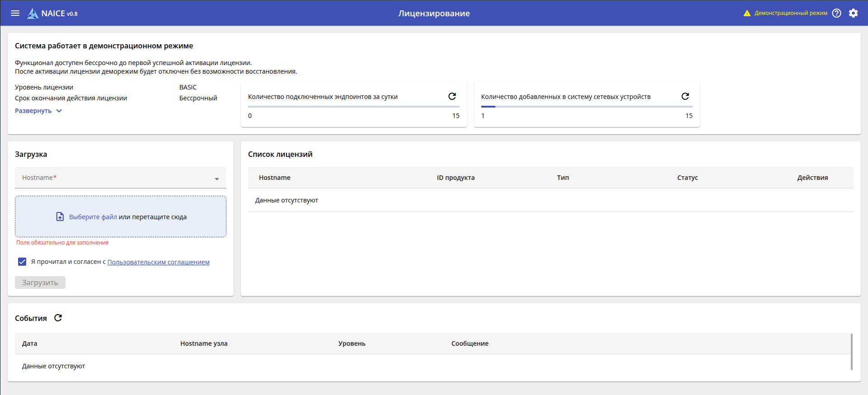
Task: Click the Загрузить button
Action: pyautogui.click(x=40, y=282)
